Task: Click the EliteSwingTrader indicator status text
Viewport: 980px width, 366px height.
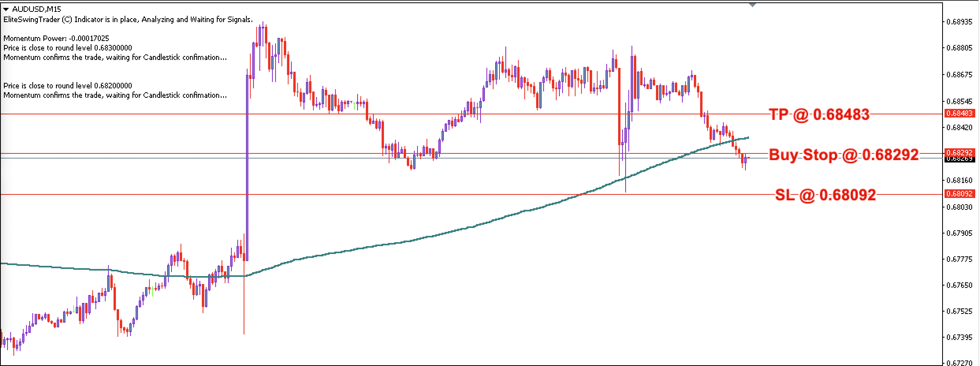Action: (126, 19)
